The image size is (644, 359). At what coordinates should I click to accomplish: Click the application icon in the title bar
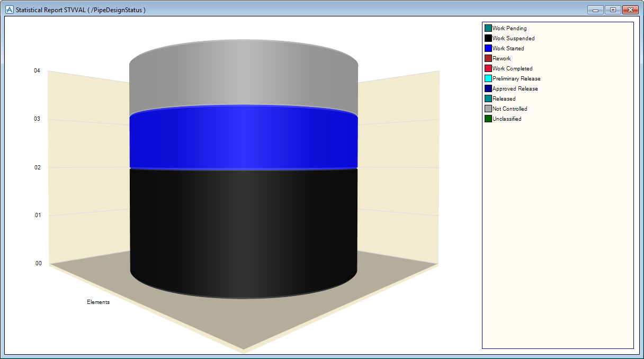9,10
